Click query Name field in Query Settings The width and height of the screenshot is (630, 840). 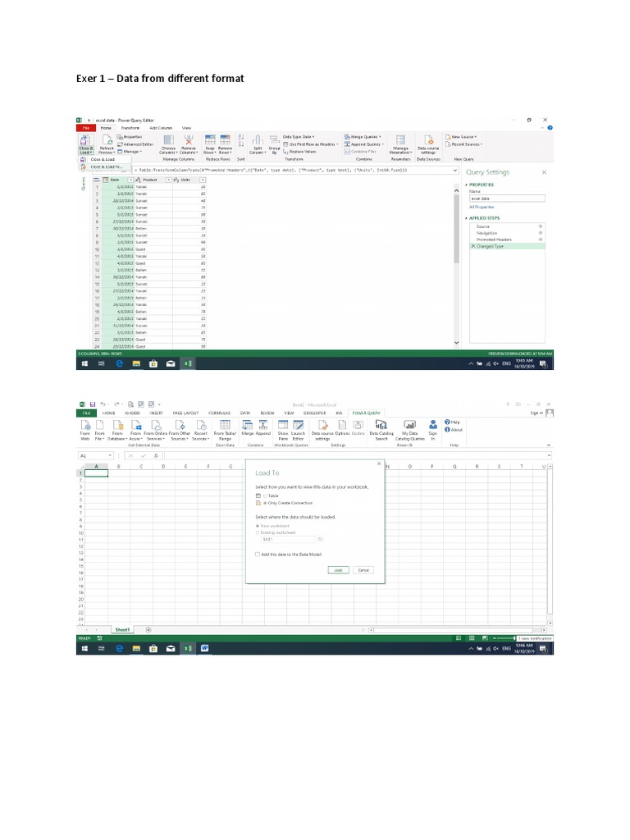(507, 199)
